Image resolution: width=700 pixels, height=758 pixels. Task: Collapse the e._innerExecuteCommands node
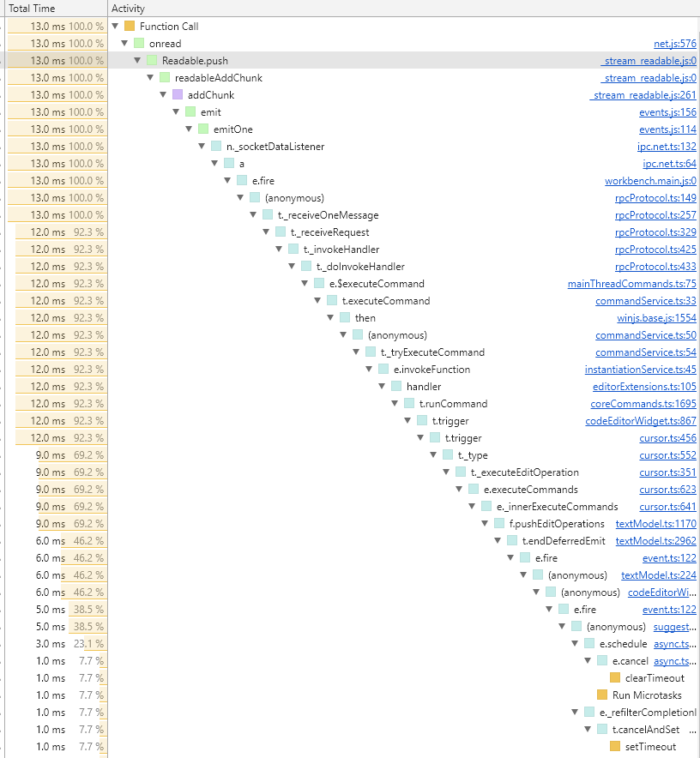[x=472, y=507]
